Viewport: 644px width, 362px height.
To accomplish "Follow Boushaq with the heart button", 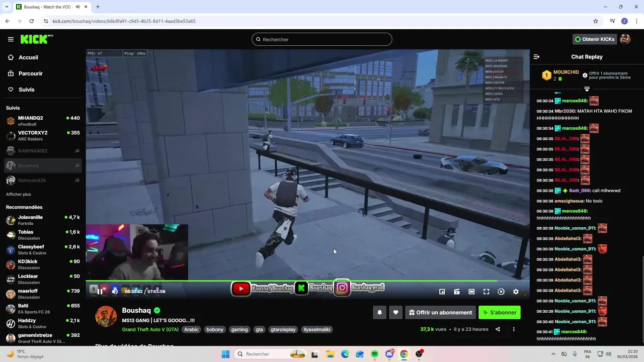I will pyautogui.click(x=396, y=312).
